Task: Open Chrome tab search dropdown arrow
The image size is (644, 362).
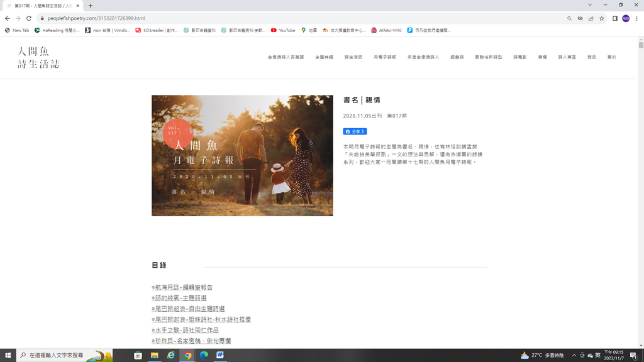Action: point(590,5)
